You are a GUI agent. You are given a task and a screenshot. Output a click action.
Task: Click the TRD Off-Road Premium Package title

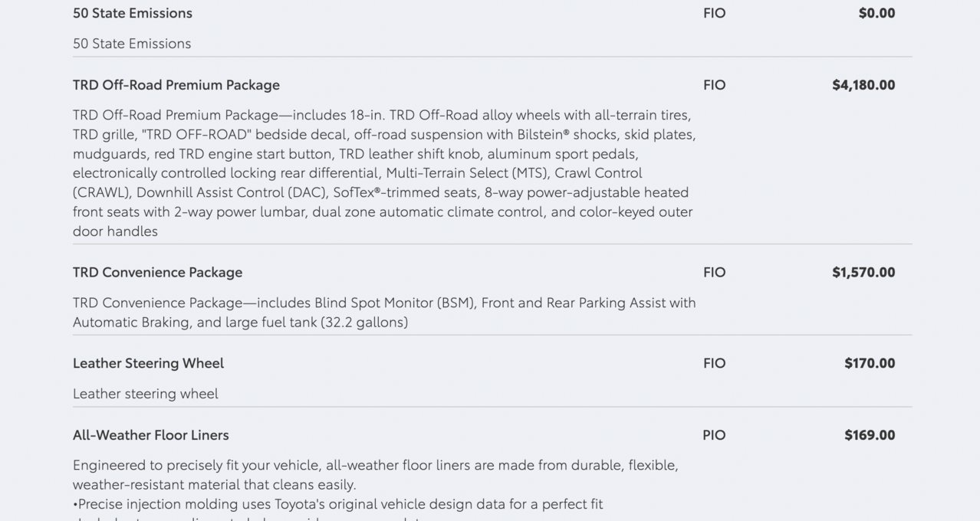pos(176,85)
